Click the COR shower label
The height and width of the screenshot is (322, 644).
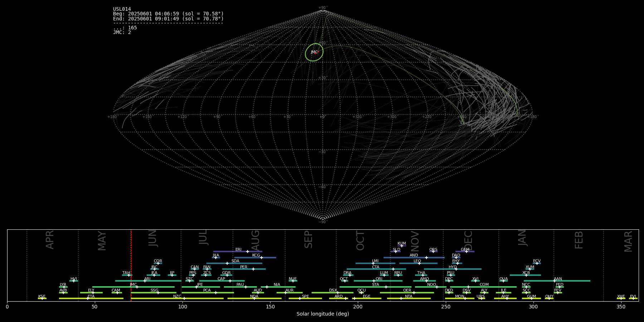tap(158, 261)
